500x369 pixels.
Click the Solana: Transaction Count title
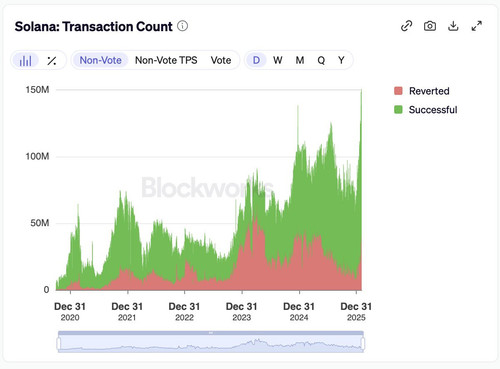pos(94,26)
